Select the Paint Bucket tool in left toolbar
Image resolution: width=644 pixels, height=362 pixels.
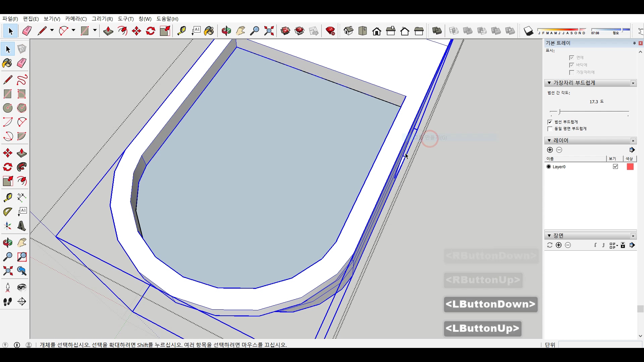pyautogui.click(x=7, y=63)
